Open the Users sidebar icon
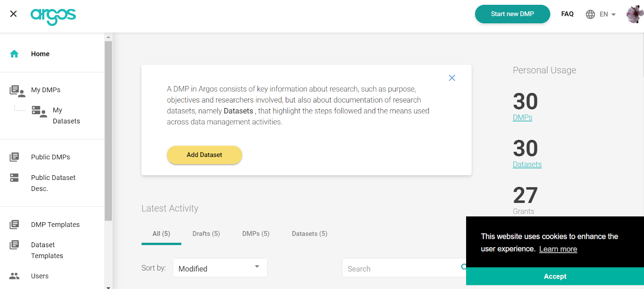The width and height of the screenshot is (644, 289). [14, 276]
